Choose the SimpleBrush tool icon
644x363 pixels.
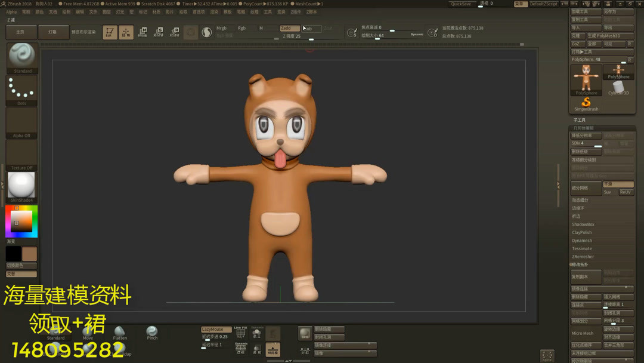point(586,104)
